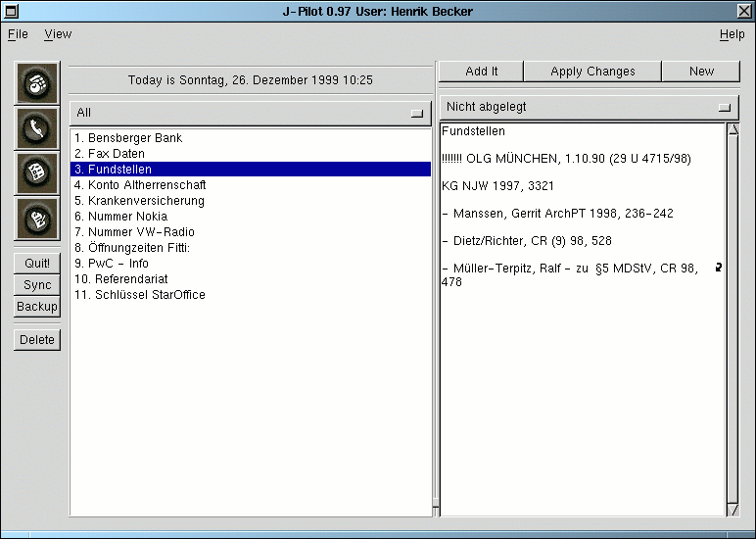
Task: Click the Apply Changes button
Action: coord(592,72)
